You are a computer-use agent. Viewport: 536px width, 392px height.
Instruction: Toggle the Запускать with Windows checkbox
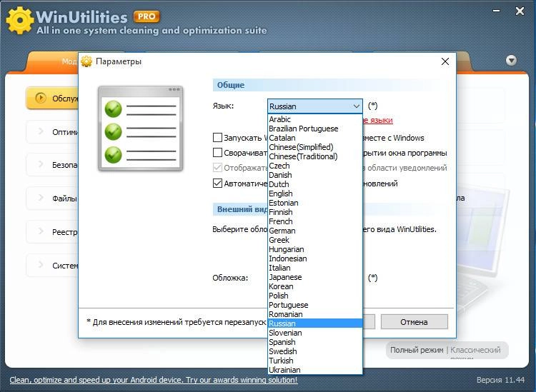pyautogui.click(x=217, y=138)
